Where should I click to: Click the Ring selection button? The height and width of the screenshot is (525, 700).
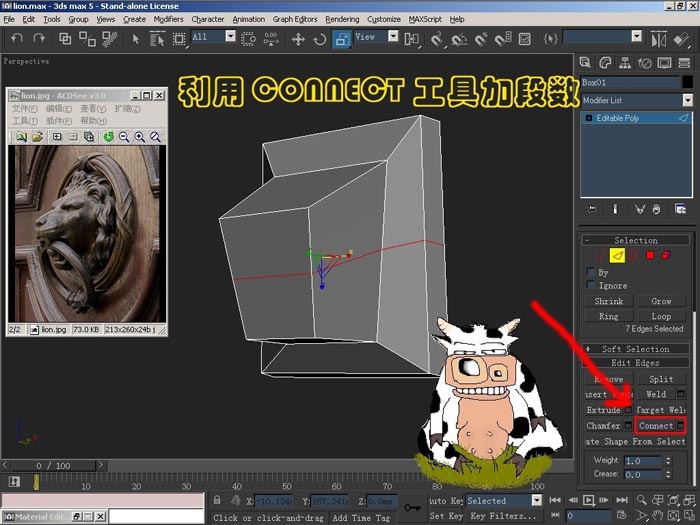pos(608,316)
